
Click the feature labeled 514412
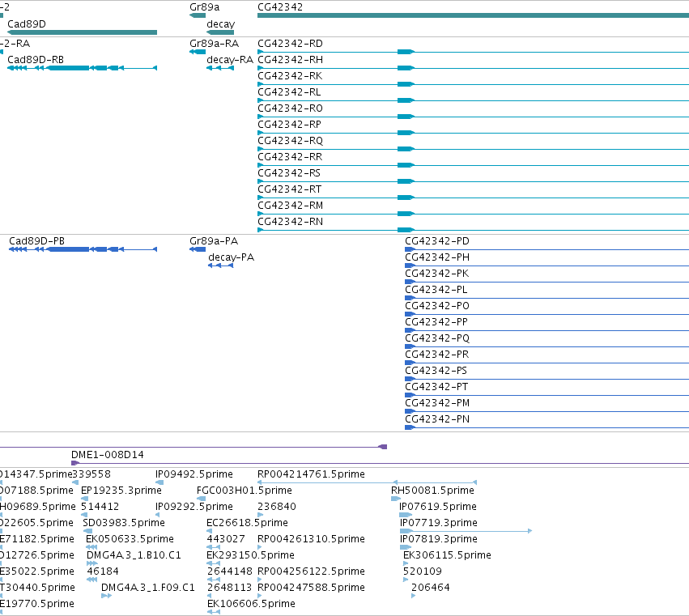click(100, 507)
